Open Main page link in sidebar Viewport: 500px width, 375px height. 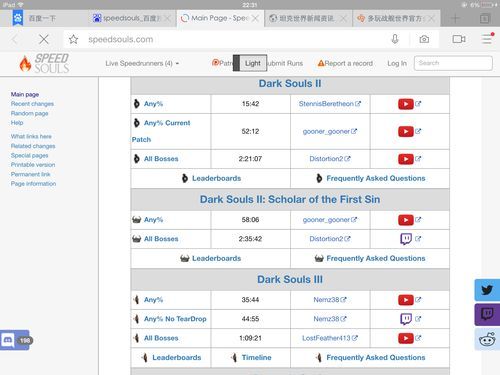coord(25,94)
